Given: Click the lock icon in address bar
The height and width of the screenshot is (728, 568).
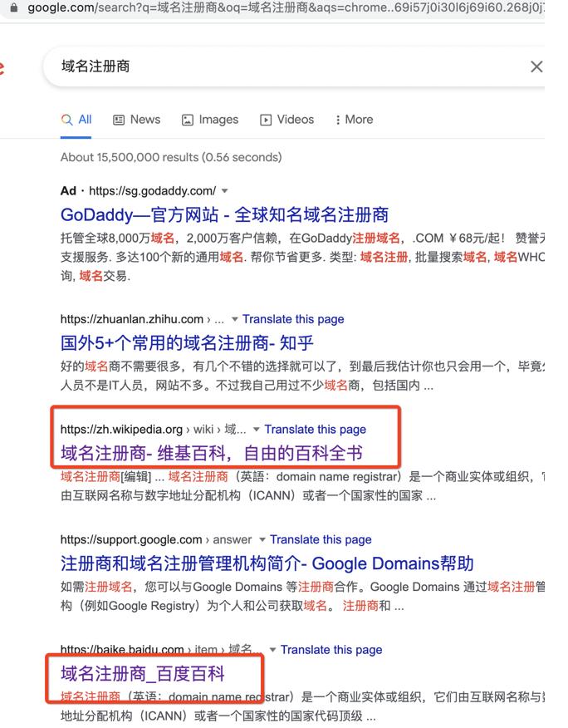Looking at the screenshot, I should pyautogui.click(x=14, y=7).
